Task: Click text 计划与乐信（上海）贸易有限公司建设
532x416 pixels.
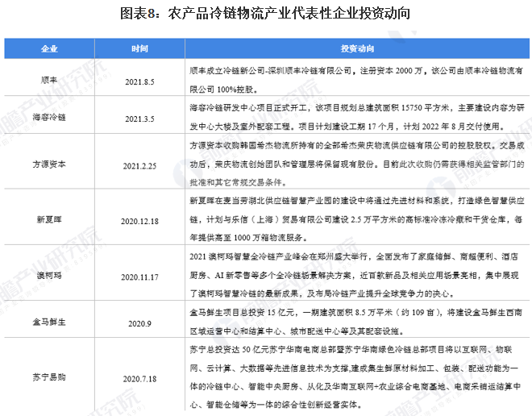Action: [277, 219]
